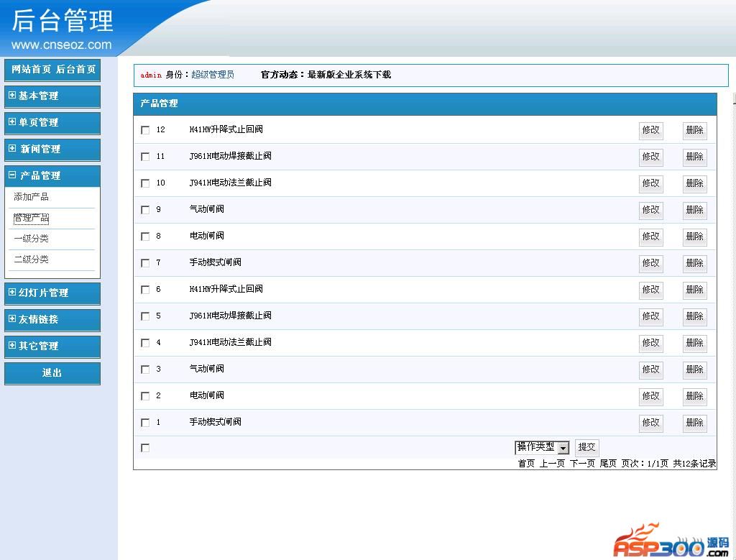Expand the 幻灯片管理 section

click(52, 293)
